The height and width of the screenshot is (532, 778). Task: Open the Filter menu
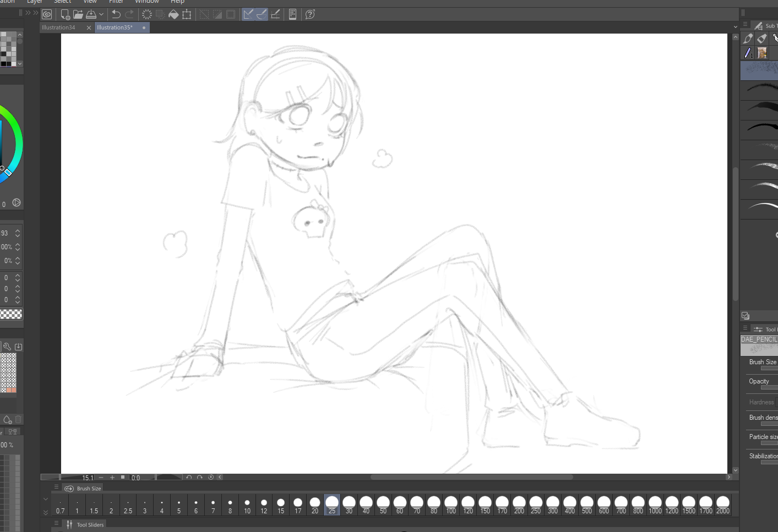(116, 2)
